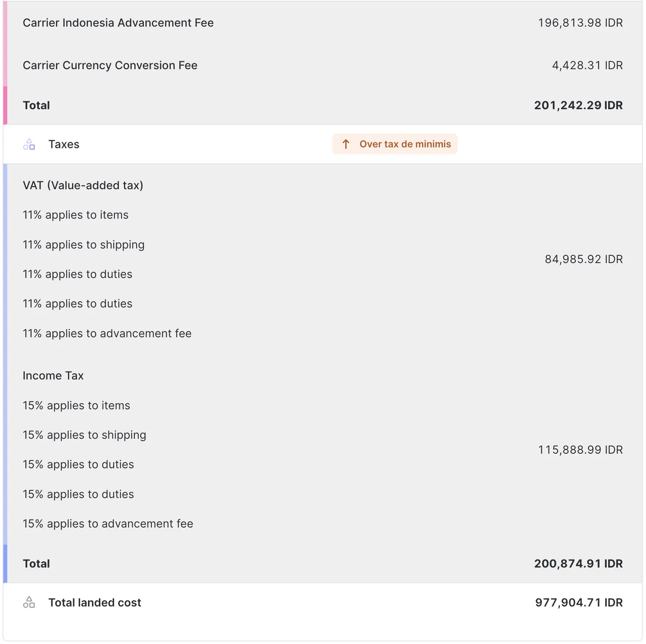Viewport: 646px width, 644px height.
Task: Select the Total landed cost row
Action: tap(323, 602)
